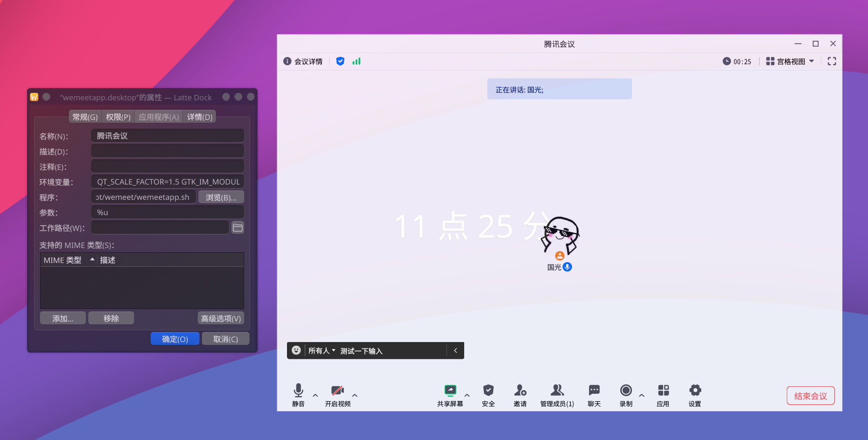Open the 安全 security shield menu
This screenshot has height=440, width=868.
488,395
